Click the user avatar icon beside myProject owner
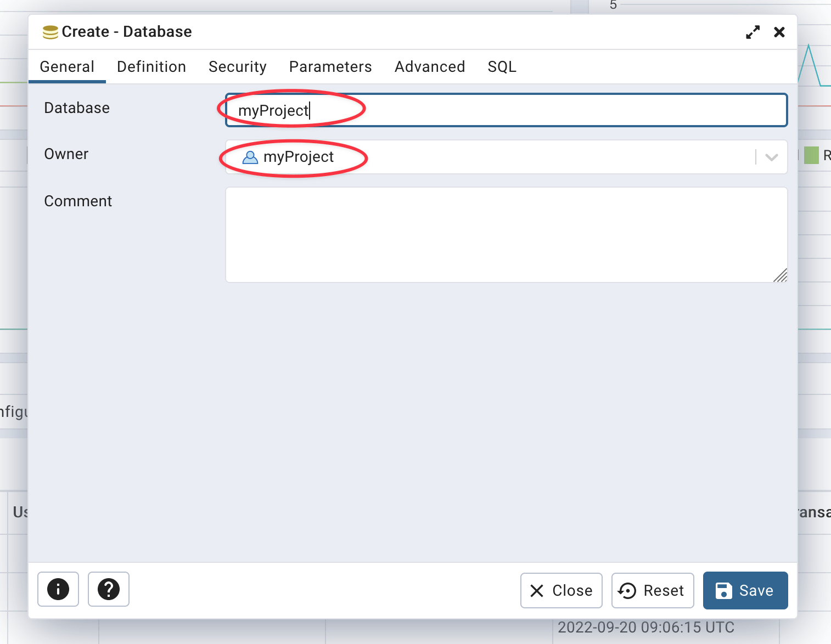 point(250,157)
